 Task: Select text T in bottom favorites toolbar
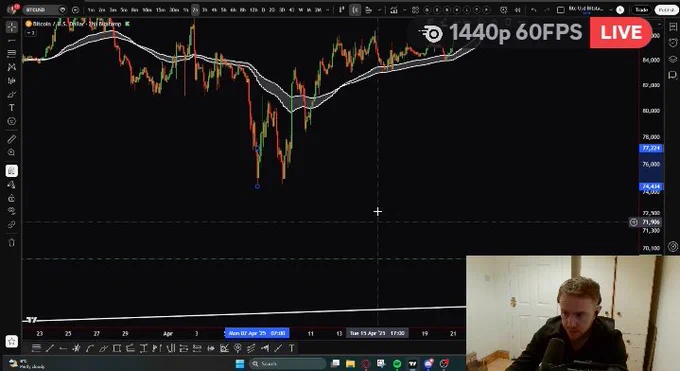click(x=291, y=348)
